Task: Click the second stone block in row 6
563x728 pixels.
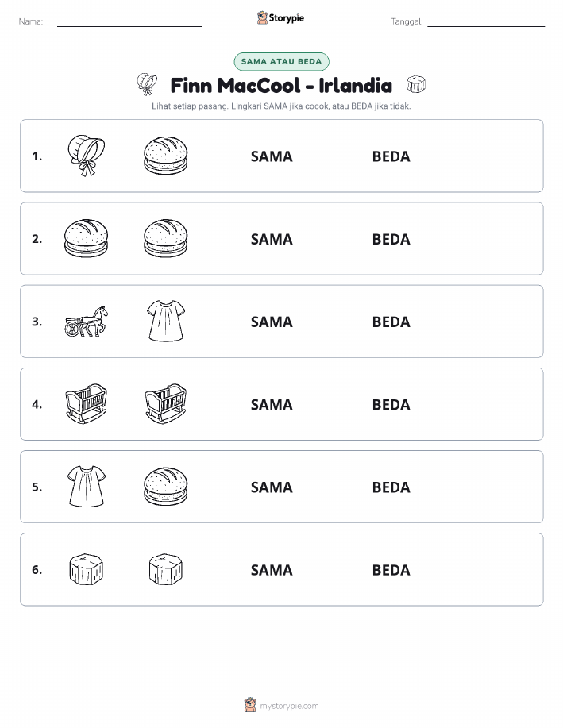Action: pos(166,569)
